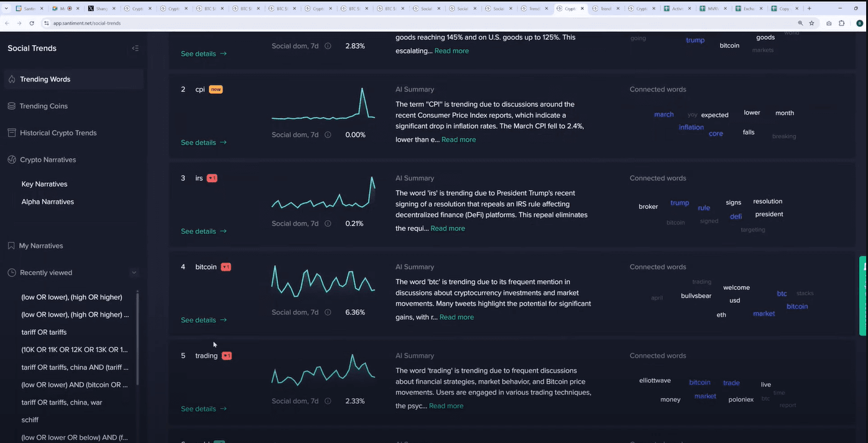Screen dimensions: 868x443
Task: Click info icon beside cpi Social dom
Action: (x=328, y=135)
